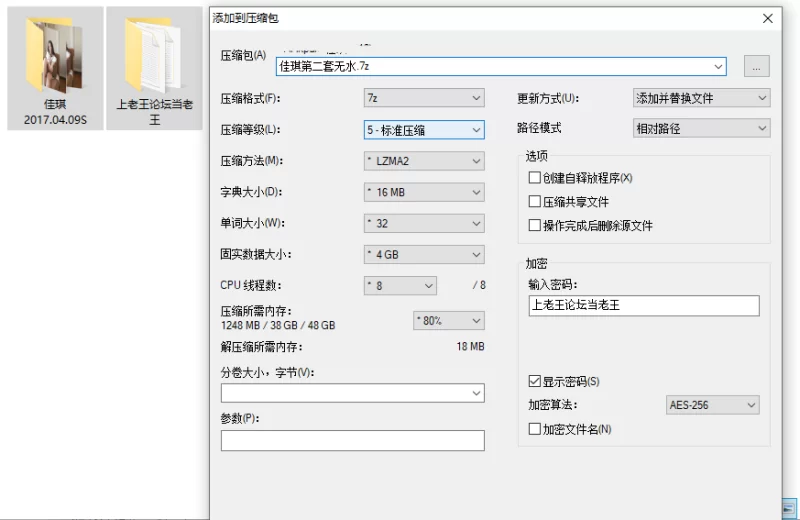Screen dimensions: 800x520
Task: Open the 加密算法 dropdown showing AES-256
Action: coord(712,405)
